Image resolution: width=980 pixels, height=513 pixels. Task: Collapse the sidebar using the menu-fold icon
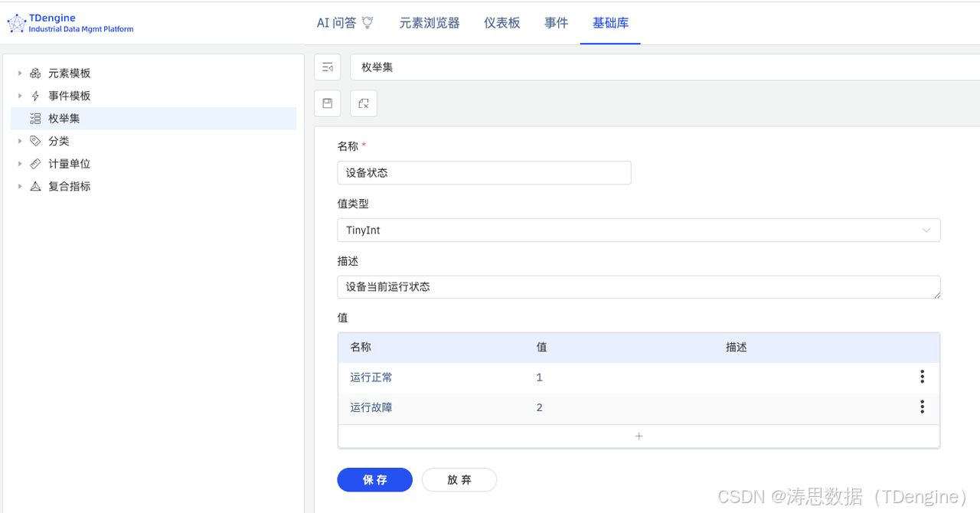(x=328, y=67)
